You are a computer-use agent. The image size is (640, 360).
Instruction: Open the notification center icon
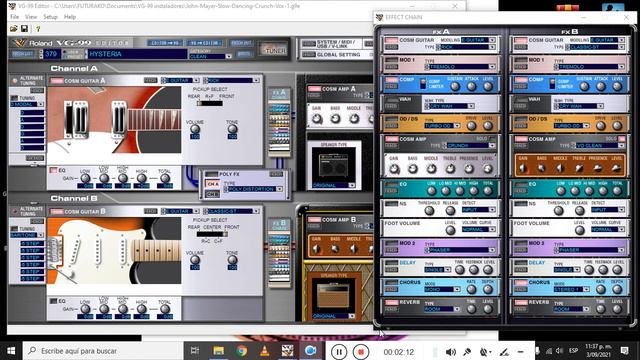(x=624, y=351)
